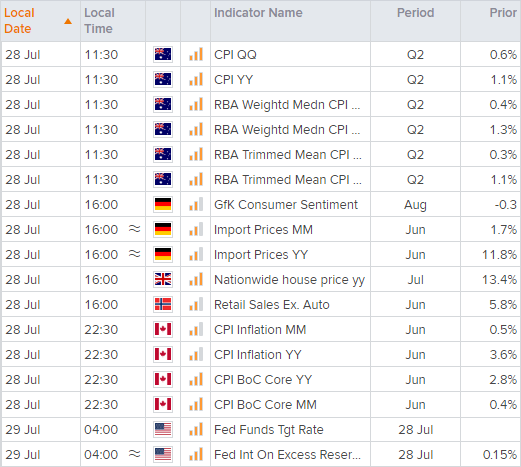Sort by the Prior column header
Screen dimensions: 521x467
click(x=503, y=13)
